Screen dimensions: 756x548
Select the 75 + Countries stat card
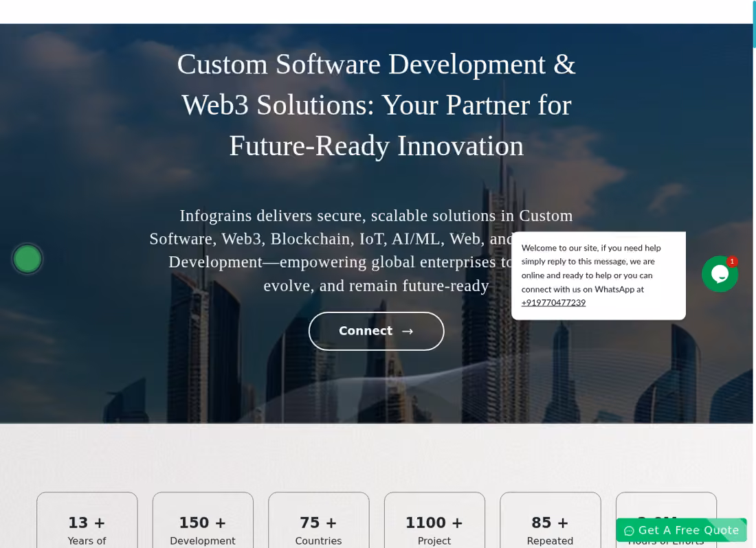tap(319, 520)
